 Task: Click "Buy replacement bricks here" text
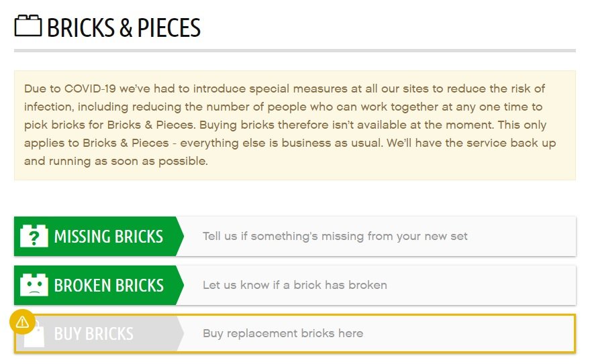(283, 333)
